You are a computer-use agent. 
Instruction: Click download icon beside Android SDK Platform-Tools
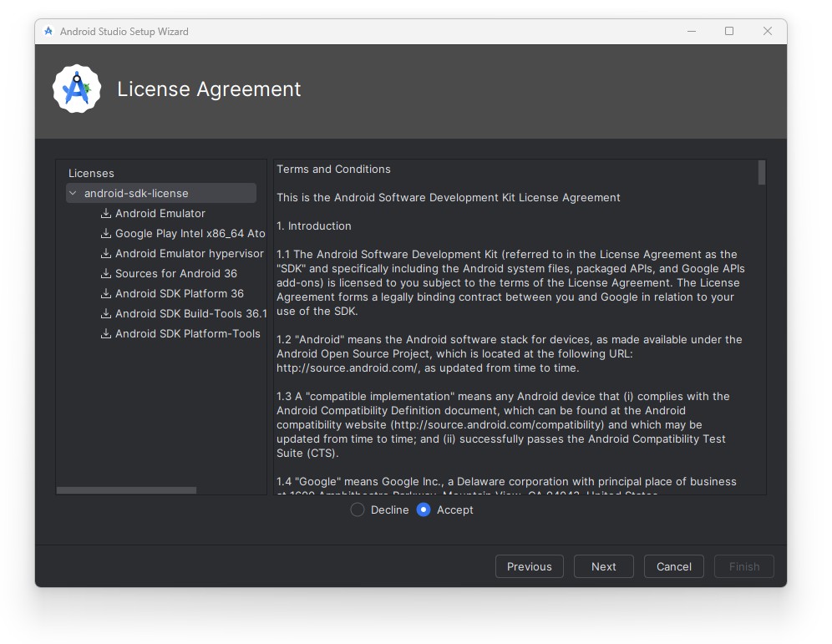106,333
